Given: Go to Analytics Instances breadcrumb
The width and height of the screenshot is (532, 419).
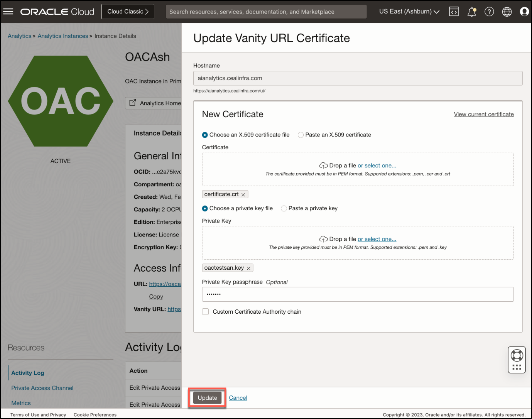Looking at the screenshot, I should pos(63,36).
